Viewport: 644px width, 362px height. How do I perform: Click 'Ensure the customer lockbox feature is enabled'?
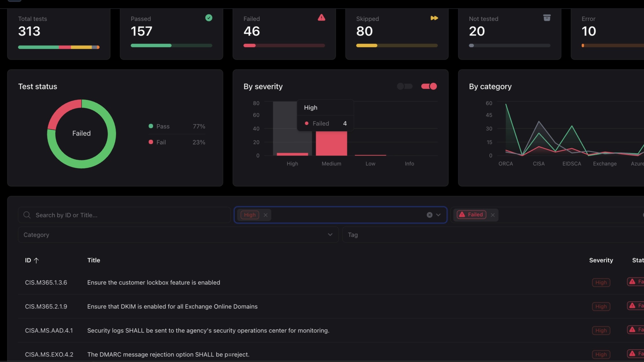click(x=153, y=282)
